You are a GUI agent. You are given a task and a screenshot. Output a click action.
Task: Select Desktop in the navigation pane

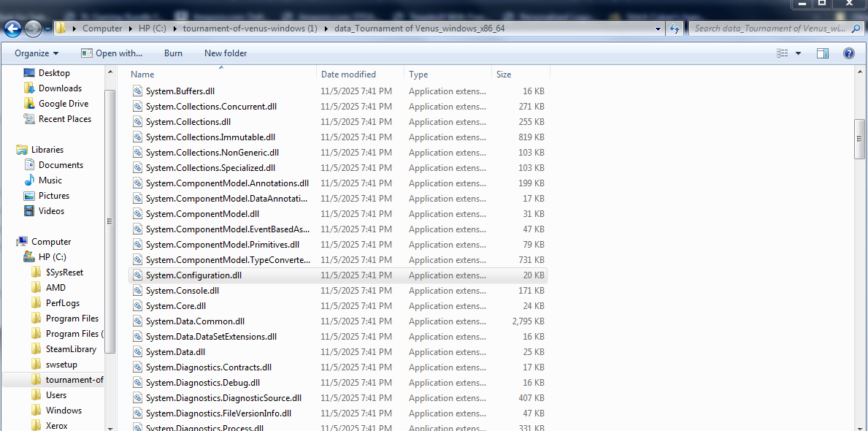pos(54,72)
